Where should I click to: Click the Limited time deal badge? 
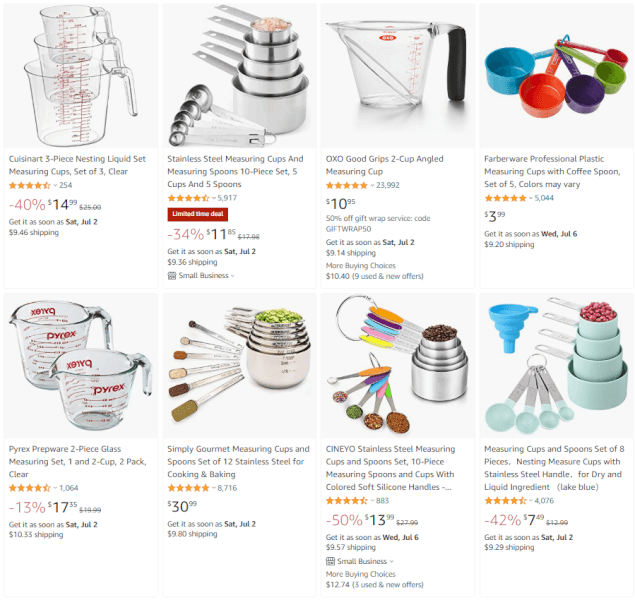198,214
